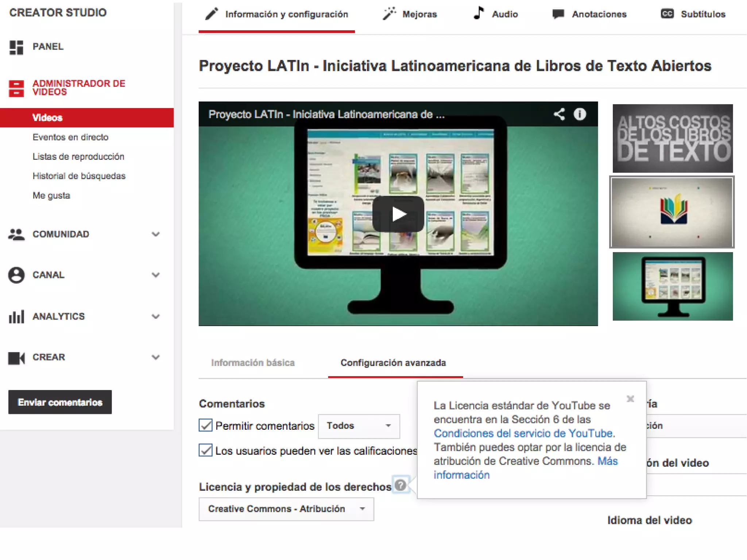Screen dimensions: 747x560
Task: Open Condiciones del servicio de YouTube link
Action: pos(523,433)
